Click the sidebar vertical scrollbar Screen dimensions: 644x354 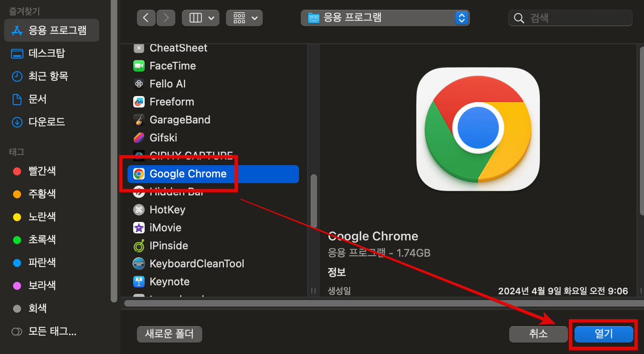coord(114,151)
